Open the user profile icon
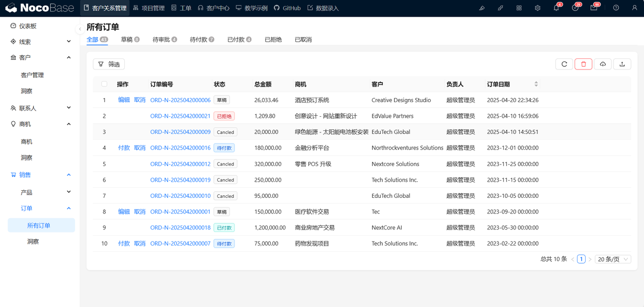644x307 pixels. point(634,8)
